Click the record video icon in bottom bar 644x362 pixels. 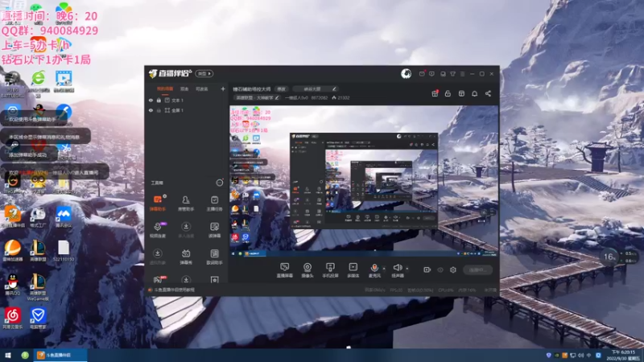pyautogui.click(x=427, y=269)
